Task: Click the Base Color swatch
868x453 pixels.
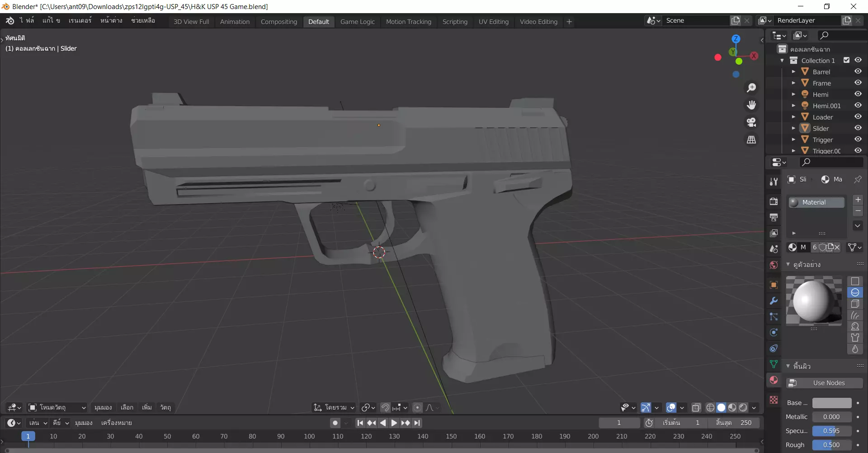Action: [x=832, y=403]
